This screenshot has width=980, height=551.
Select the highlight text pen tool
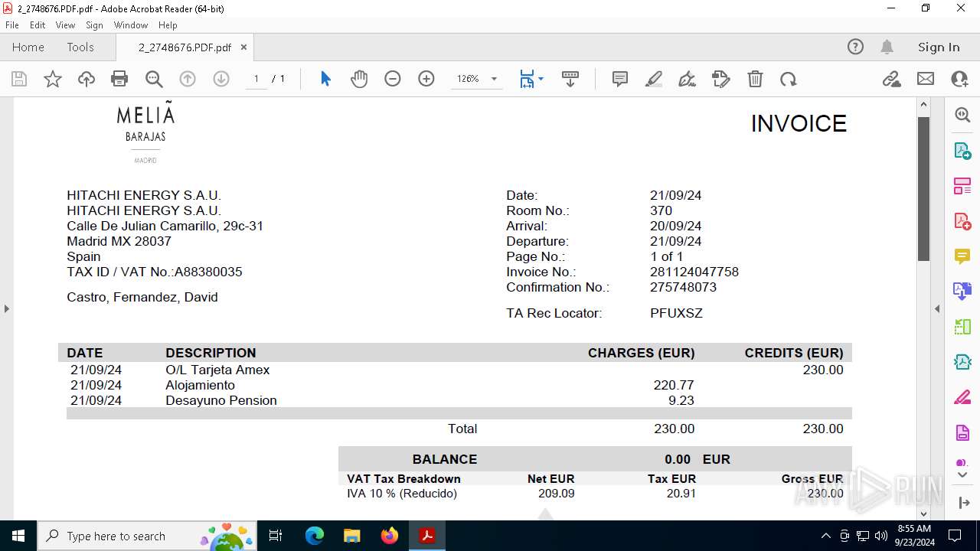[x=654, y=79]
